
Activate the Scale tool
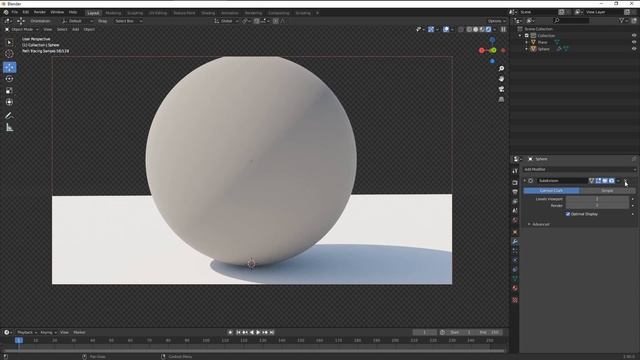click(x=9, y=91)
